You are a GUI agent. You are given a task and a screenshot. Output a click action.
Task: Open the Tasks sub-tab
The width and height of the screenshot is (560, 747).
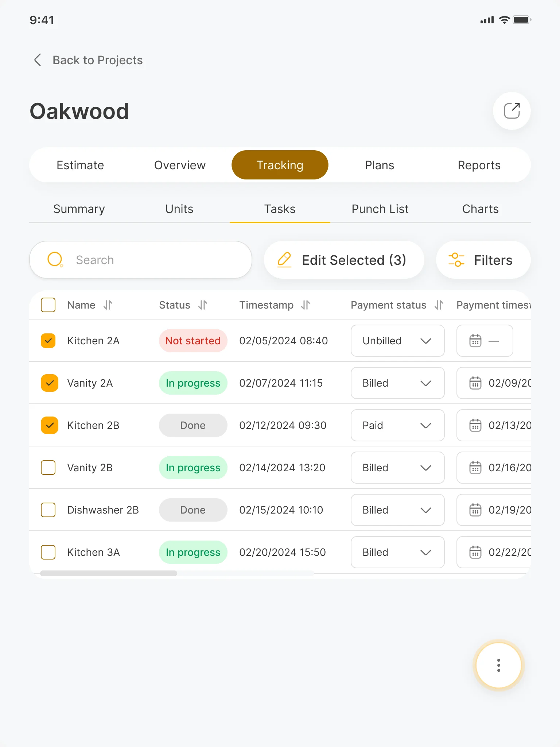click(280, 209)
